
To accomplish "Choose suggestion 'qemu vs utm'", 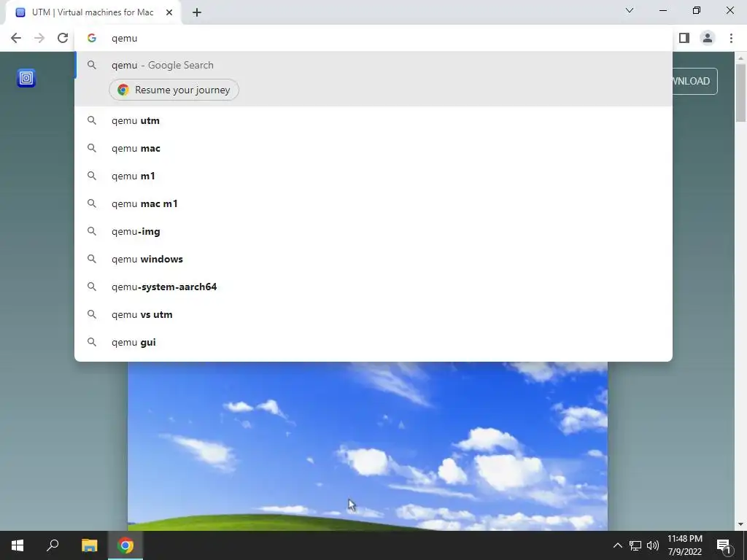I will click(373, 314).
